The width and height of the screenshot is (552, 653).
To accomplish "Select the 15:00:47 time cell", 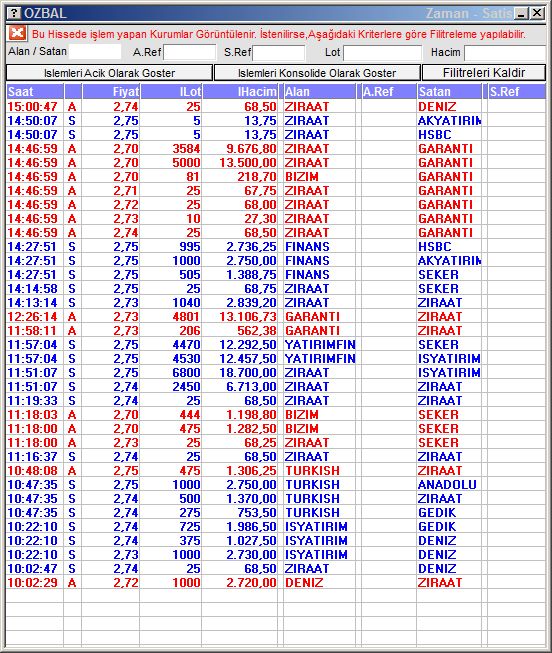I will pyautogui.click(x=32, y=107).
